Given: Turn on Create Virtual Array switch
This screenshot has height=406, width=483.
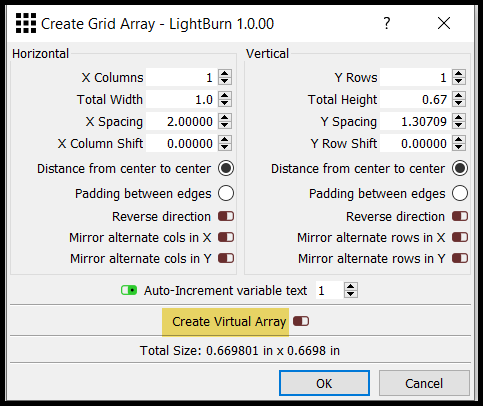Looking at the screenshot, I should (x=301, y=321).
